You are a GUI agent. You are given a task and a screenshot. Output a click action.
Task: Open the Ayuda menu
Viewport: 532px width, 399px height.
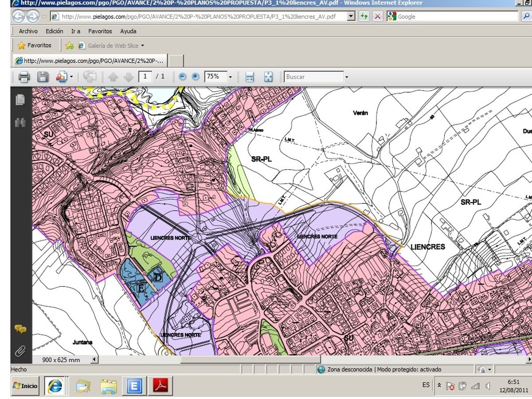coord(128,31)
